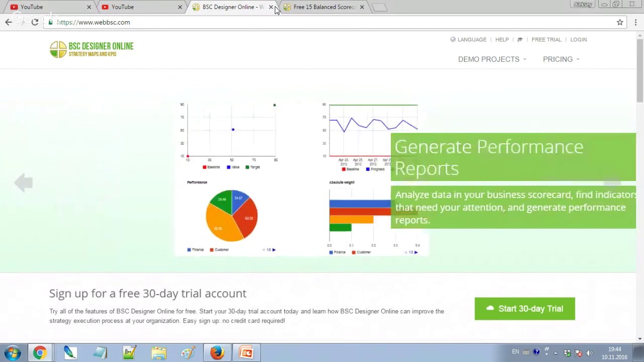Advance bar chart legend with next arrow

click(x=416, y=252)
